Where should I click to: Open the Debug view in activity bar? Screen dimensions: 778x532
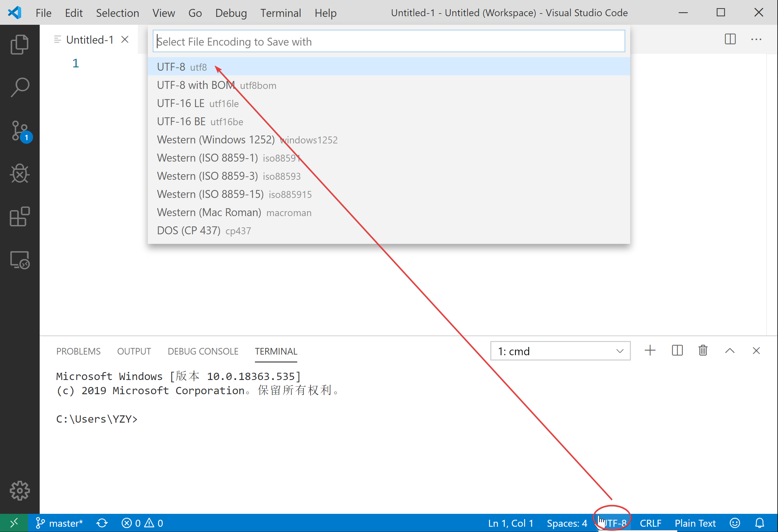(x=20, y=174)
